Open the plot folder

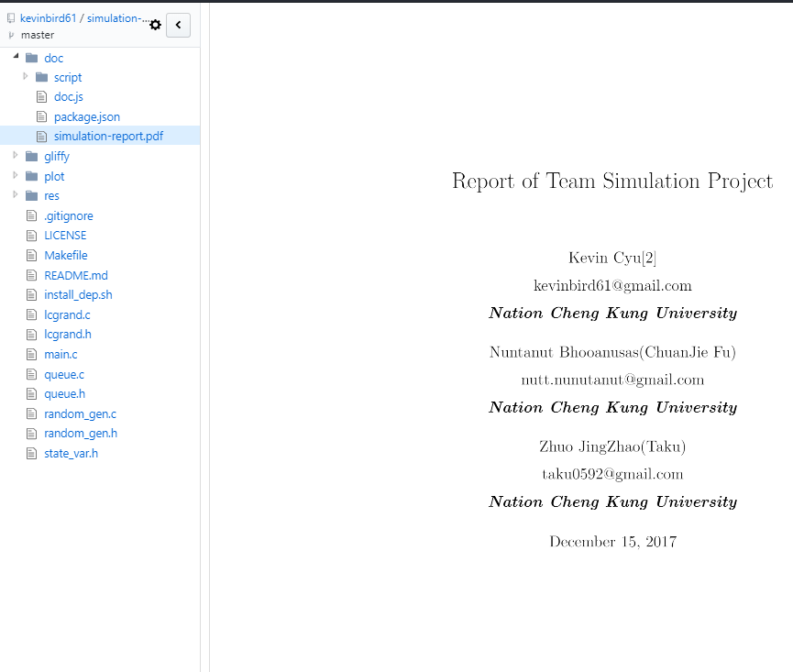[54, 176]
